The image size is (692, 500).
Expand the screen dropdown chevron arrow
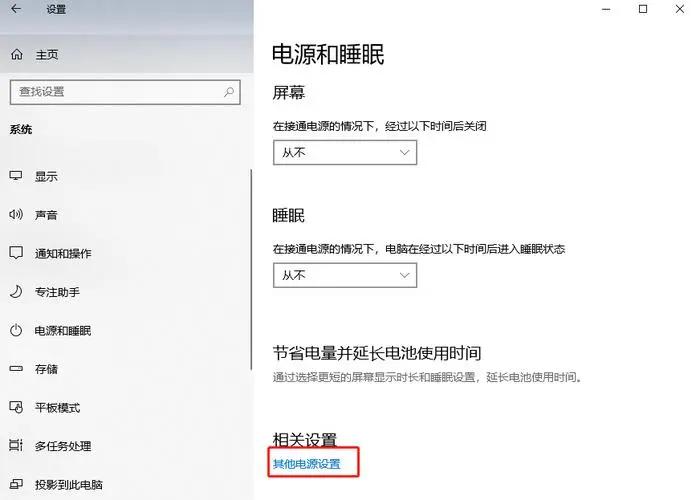404,153
